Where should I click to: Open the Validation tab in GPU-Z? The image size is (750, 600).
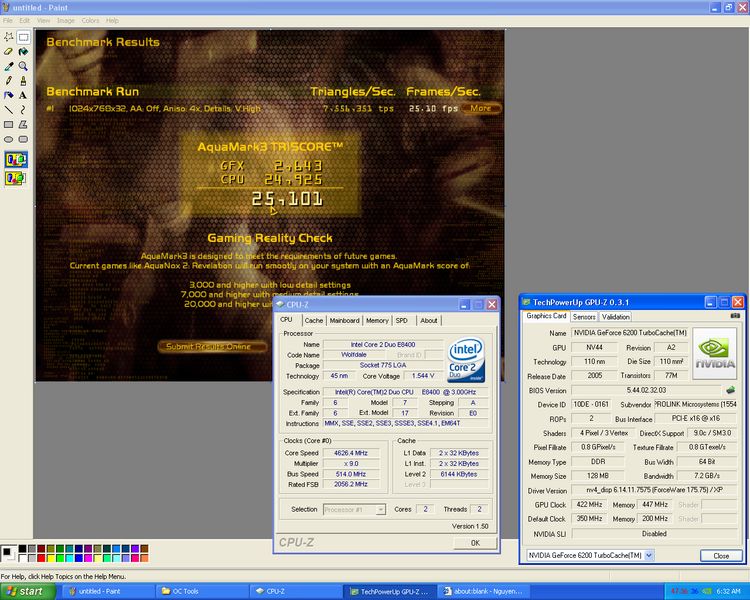(615, 317)
